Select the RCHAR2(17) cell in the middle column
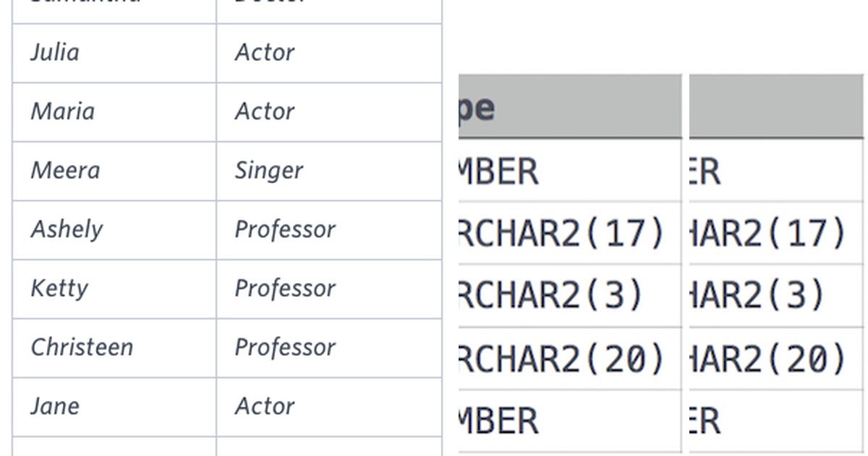The width and height of the screenshot is (868, 456). [x=570, y=233]
